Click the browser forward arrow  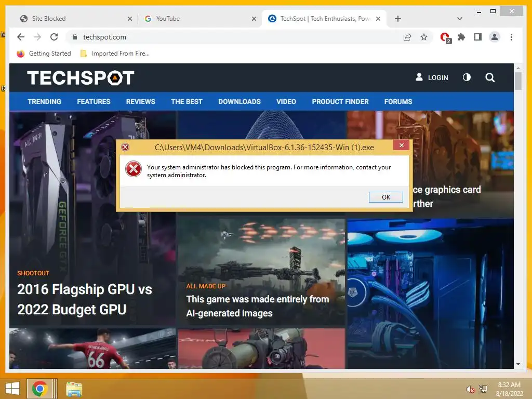tap(37, 37)
